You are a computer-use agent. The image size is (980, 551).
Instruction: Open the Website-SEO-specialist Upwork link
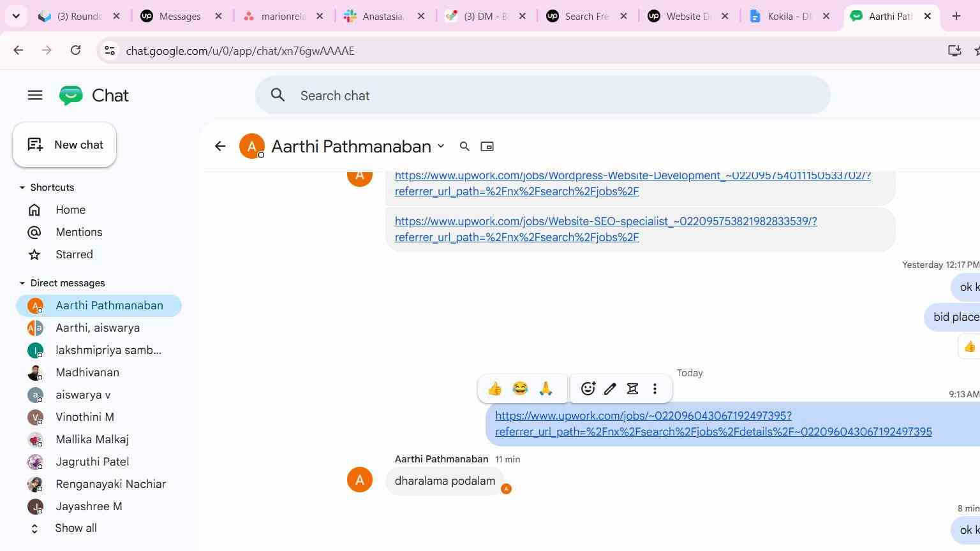605,229
